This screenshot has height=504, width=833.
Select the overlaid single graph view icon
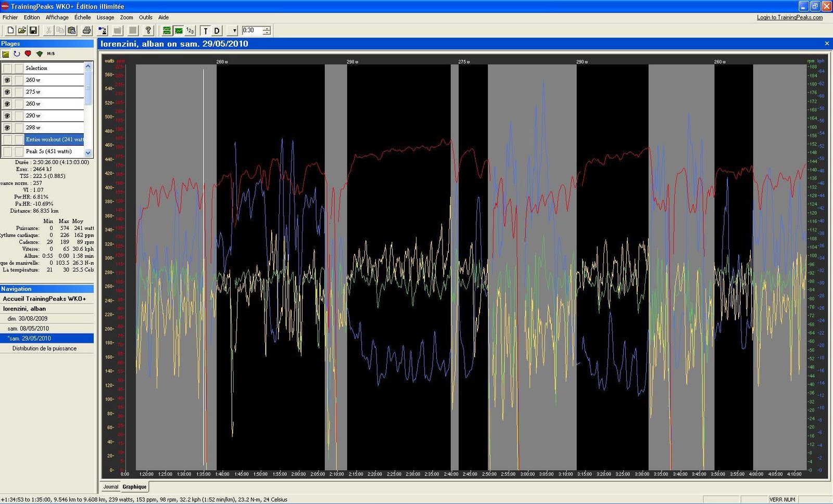click(179, 31)
